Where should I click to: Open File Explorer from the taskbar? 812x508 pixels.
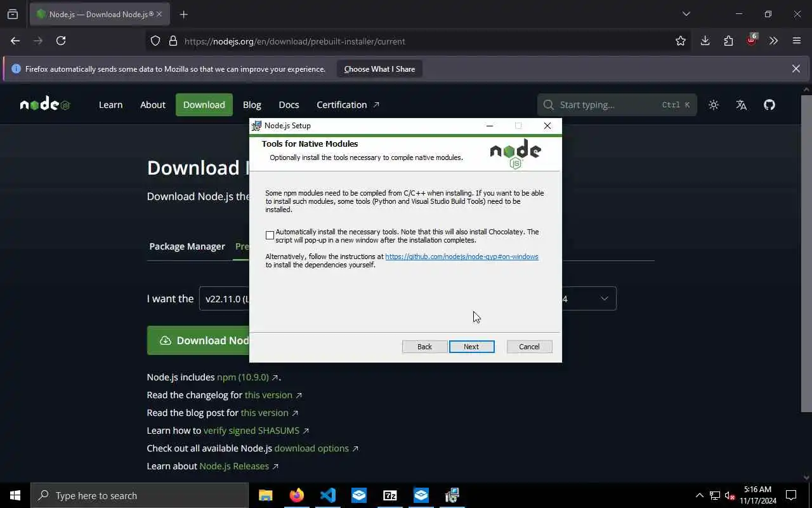265,495
